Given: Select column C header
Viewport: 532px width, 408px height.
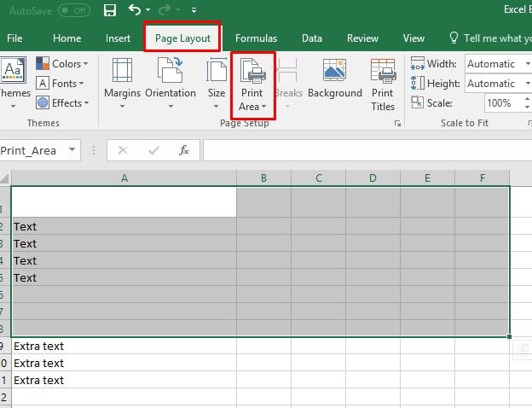Looking at the screenshot, I should click(x=318, y=178).
